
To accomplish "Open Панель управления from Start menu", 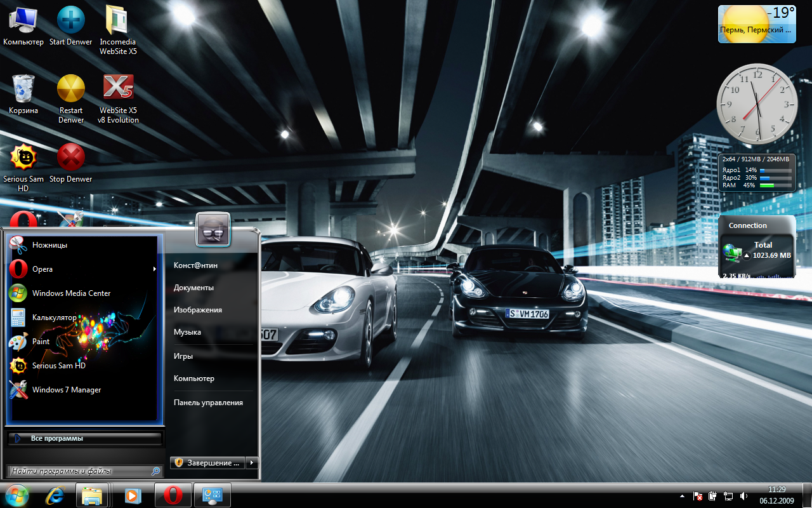I will click(x=208, y=403).
